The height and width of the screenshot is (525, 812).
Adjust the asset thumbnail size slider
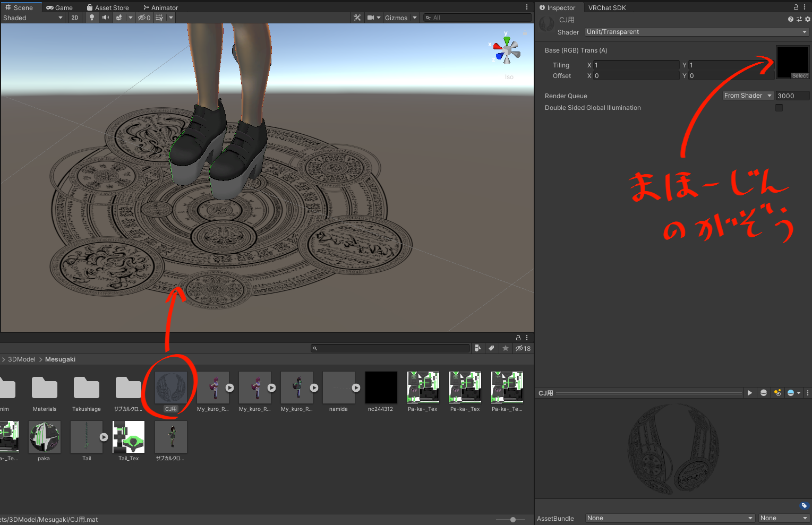tap(512, 520)
